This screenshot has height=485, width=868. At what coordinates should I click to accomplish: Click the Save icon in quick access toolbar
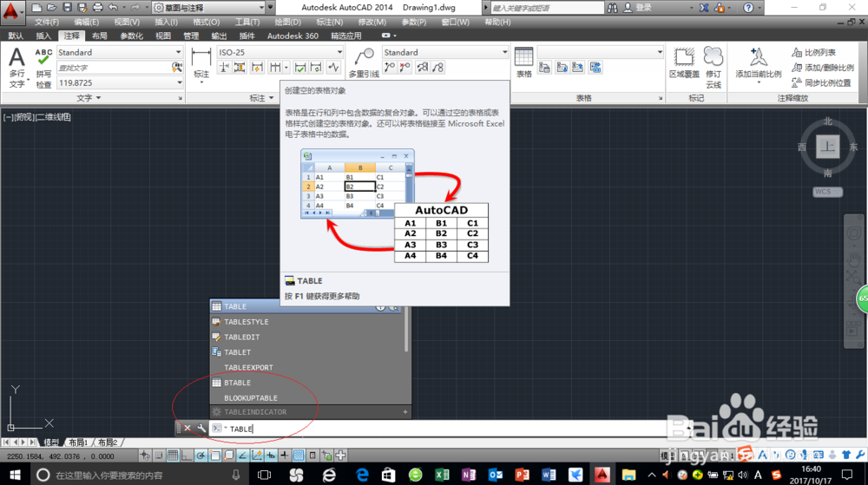coord(67,7)
